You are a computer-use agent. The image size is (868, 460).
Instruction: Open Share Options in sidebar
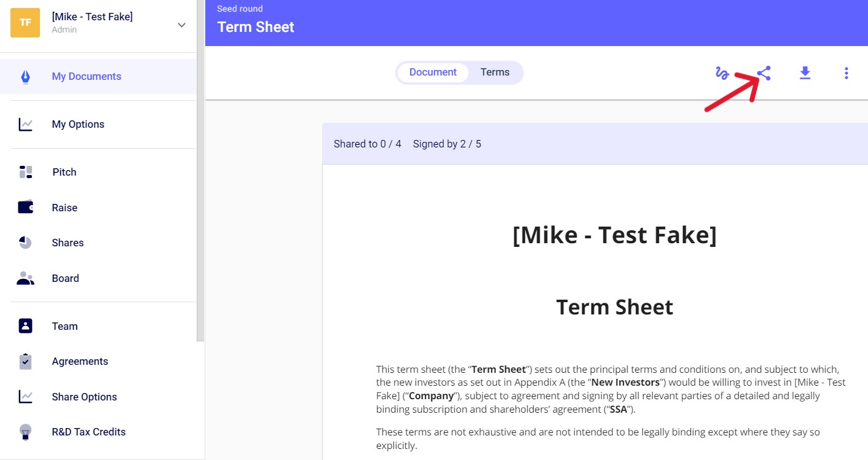(x=84, y=397)
